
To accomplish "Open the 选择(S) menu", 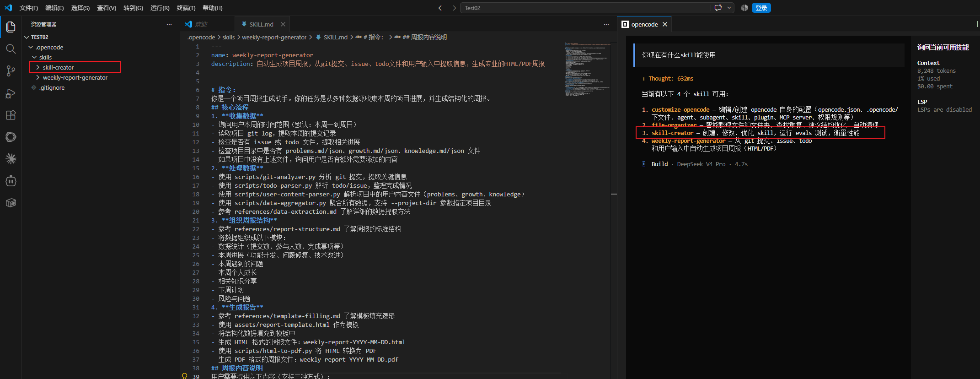I will (80, 8).
